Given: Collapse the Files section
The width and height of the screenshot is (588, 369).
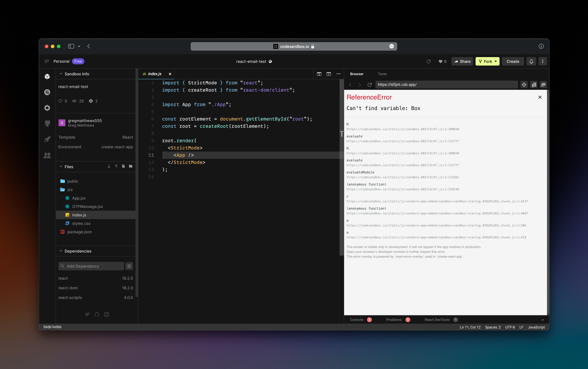Looking at the screenshot, I should pos(61,167).
